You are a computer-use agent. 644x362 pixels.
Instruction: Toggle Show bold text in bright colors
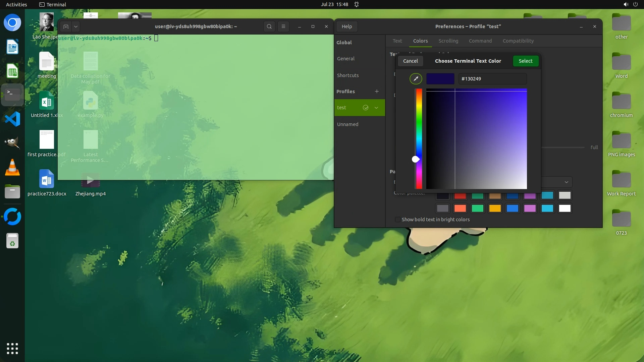pyautogui.click(x=398, y=220)
